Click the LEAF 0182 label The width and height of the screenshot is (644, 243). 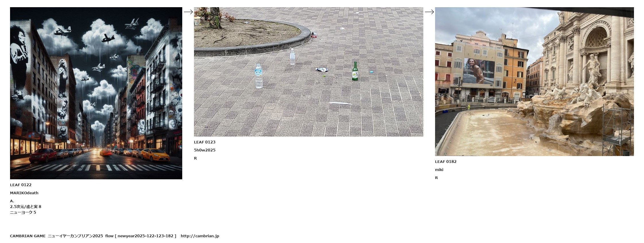(446, 162)
